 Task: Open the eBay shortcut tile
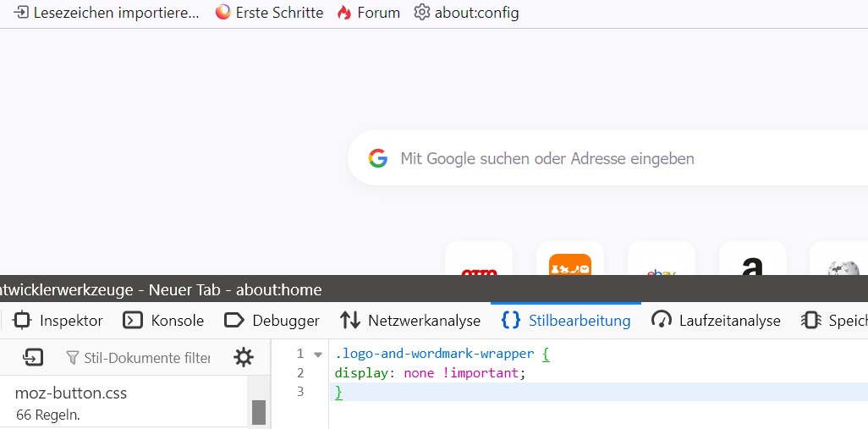(661, 259)
